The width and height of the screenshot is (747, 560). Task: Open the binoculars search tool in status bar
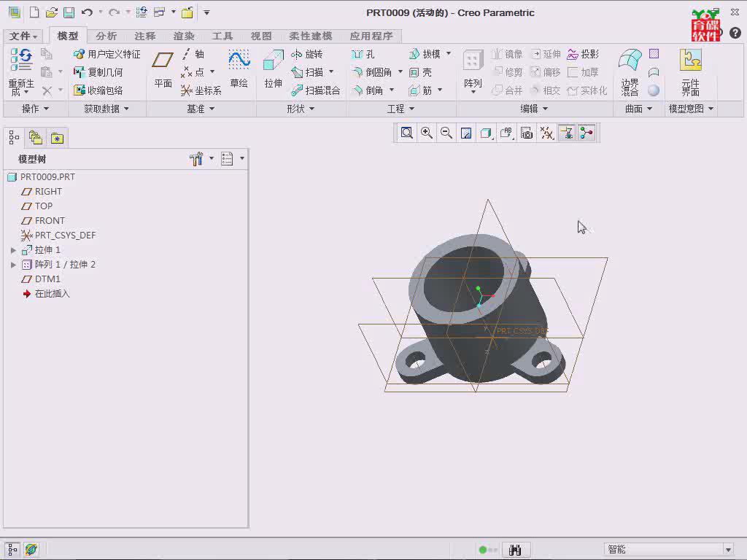click(515, 550)
